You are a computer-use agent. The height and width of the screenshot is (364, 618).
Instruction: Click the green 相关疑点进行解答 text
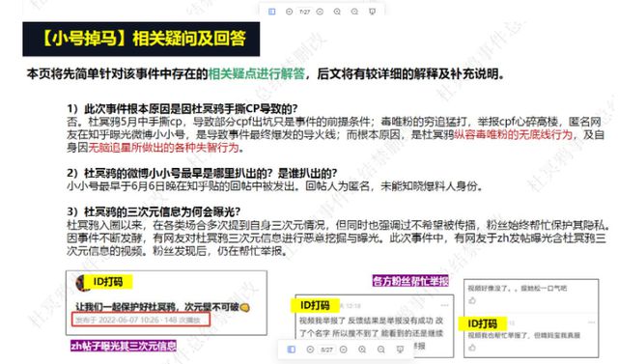(x=256, y=73)
